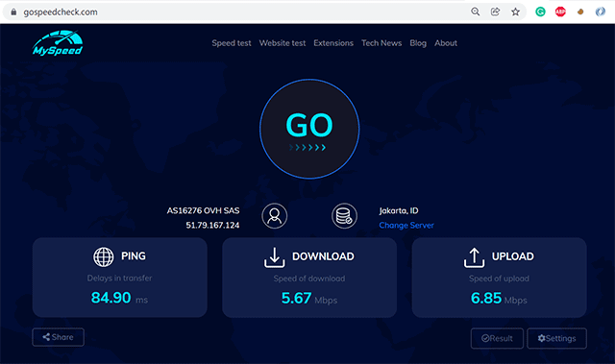Click the upload arrow icon
The image size is (615, 364).
coord(474,257)
